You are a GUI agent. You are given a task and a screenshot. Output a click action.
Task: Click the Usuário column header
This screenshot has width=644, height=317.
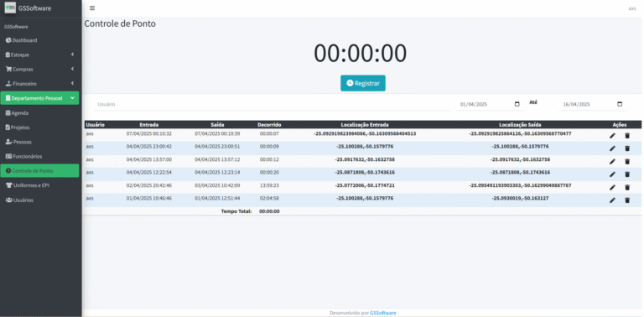(96, 124)
